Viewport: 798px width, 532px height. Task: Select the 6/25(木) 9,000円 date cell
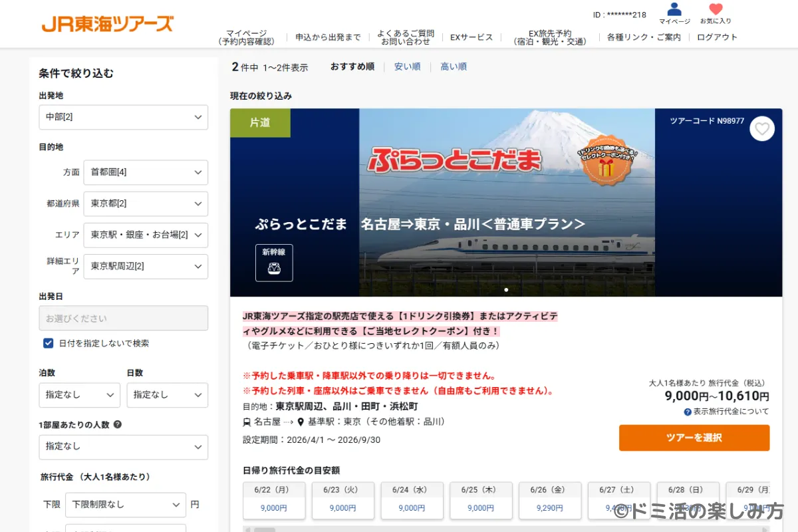(x=481, y=501)
